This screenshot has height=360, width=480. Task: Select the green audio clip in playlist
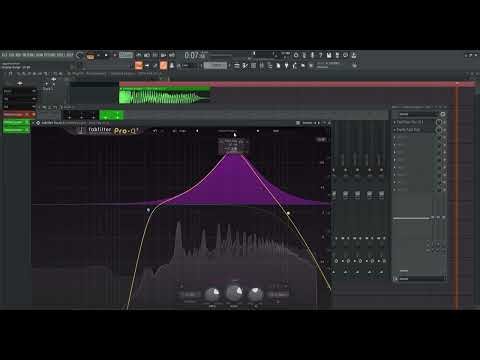point(164,95)
